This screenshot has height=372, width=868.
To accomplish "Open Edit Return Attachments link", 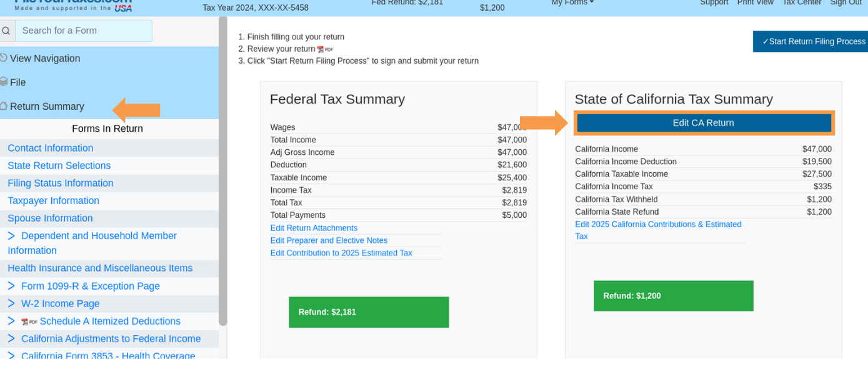I will point(314,228).
